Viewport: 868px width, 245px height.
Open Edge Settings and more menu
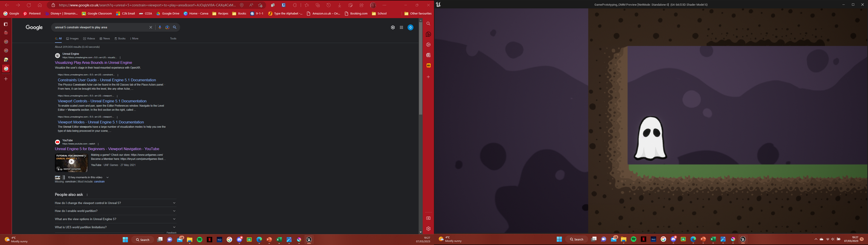pos(384,5)
